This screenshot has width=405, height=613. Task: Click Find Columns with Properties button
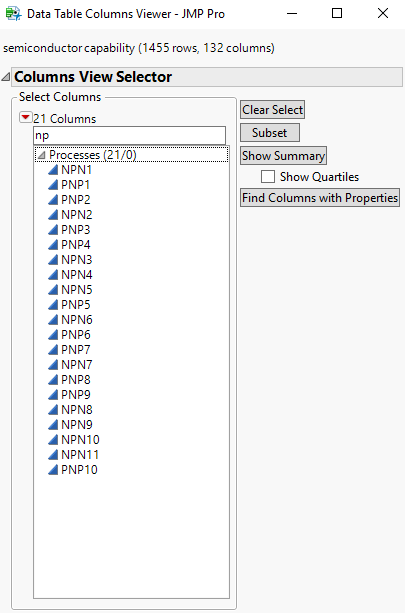click(x=320, y=198)
